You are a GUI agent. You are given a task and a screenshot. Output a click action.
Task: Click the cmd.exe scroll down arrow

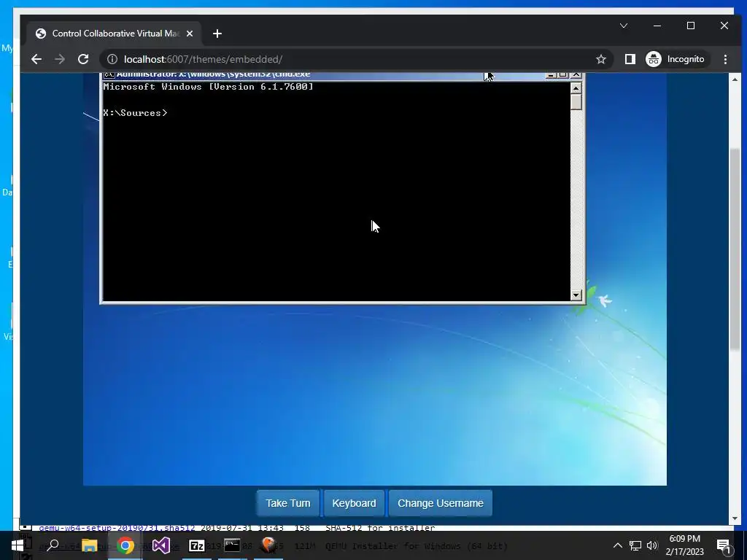(576, 295)
